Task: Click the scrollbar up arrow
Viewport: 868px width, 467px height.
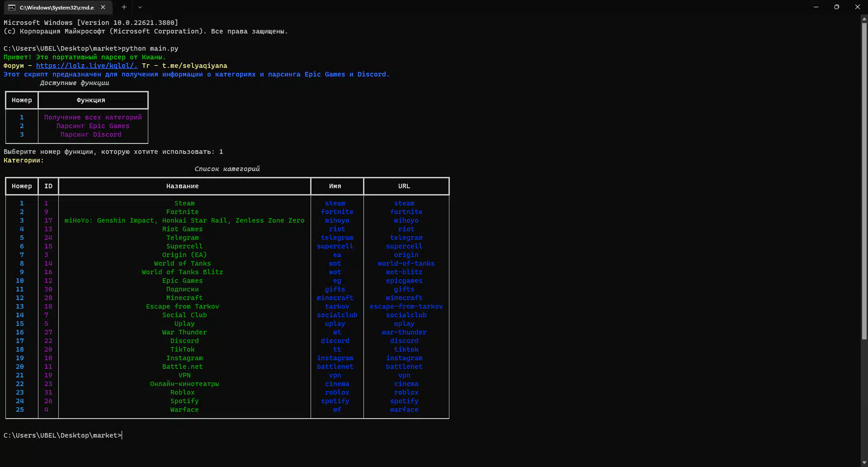Action: (864, 19)
